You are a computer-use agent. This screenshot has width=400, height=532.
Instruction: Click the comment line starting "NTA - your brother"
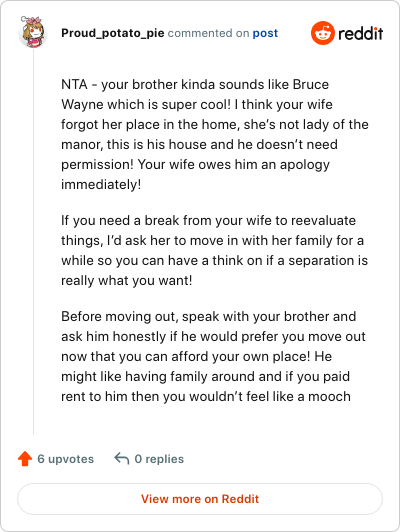click(195, 84)
